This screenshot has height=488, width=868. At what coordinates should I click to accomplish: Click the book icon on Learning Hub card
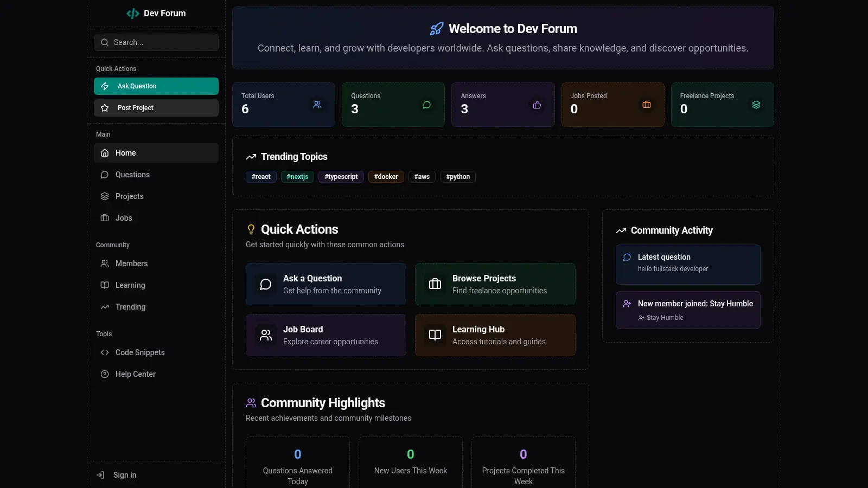point(435,335)
